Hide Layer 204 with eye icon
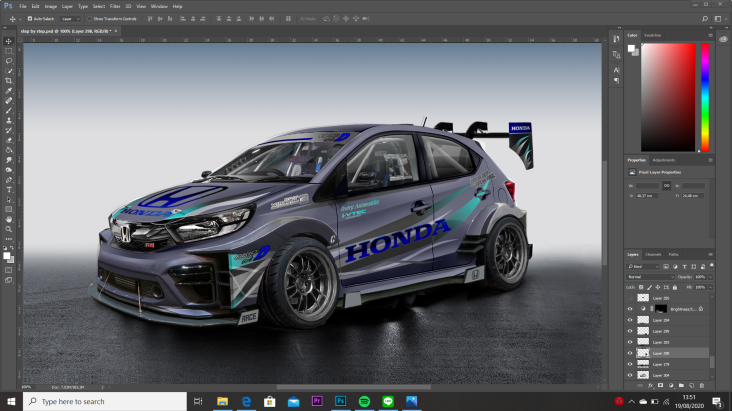Viewport: 732px width, 411px height. tap(630, 320)
